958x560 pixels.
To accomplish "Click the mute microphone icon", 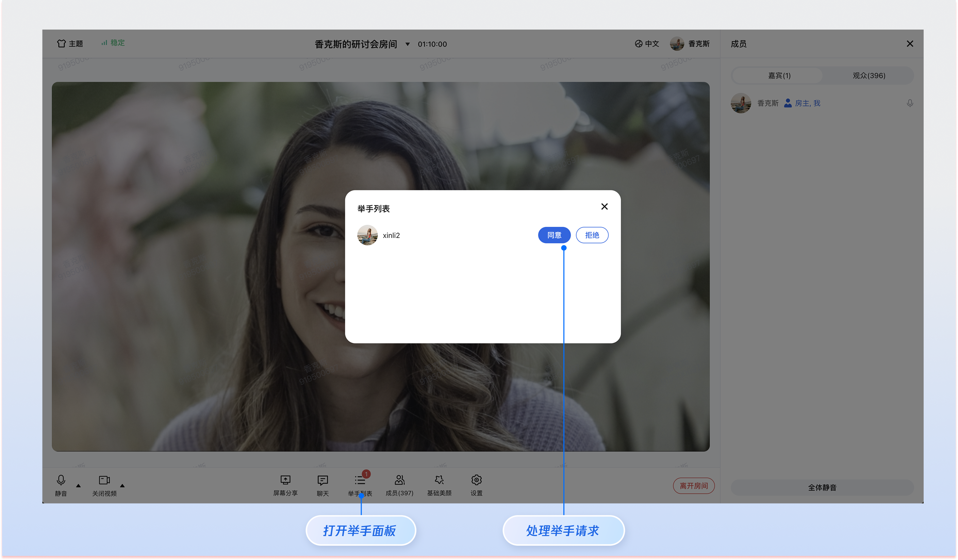I will tap(61, 480).
